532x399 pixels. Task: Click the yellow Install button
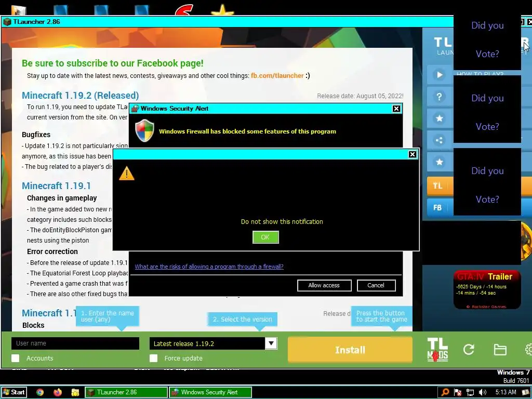coord(350,350)
